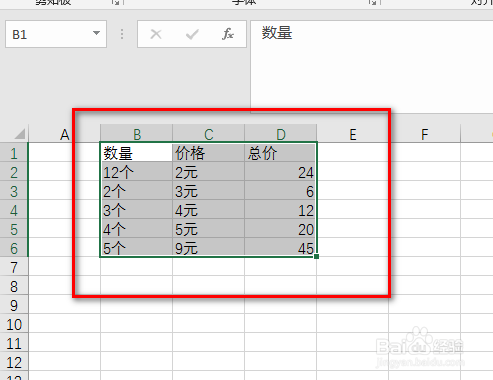
Task: Select row 4 header
Action: tap(14, 209)
